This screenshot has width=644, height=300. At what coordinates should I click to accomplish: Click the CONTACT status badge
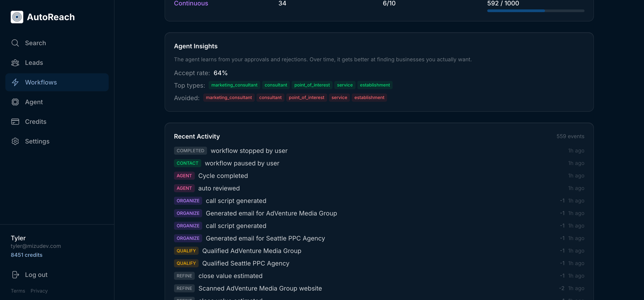coord(187,163)
